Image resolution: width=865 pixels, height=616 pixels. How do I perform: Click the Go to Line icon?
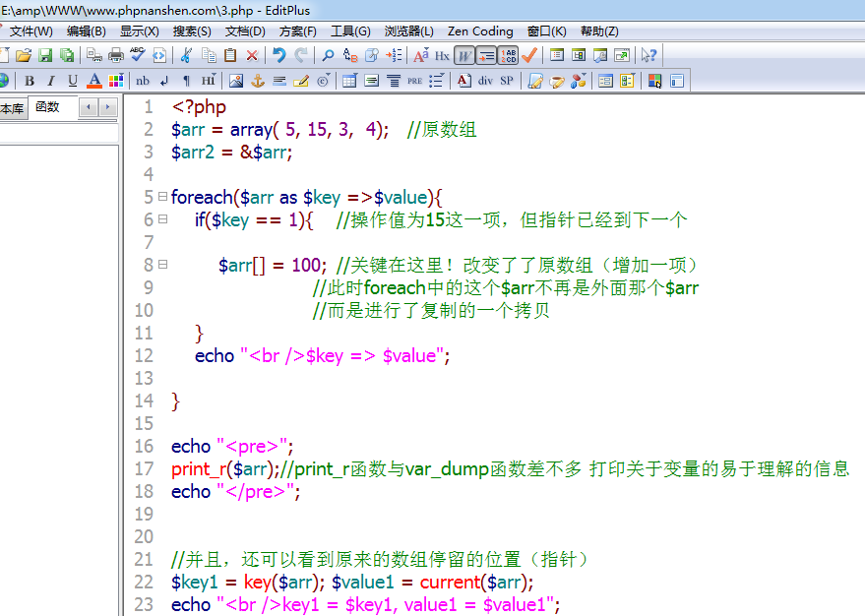coord(394,55)
